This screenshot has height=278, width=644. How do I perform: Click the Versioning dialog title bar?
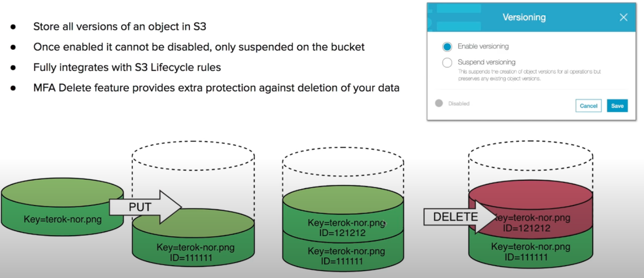524,17
